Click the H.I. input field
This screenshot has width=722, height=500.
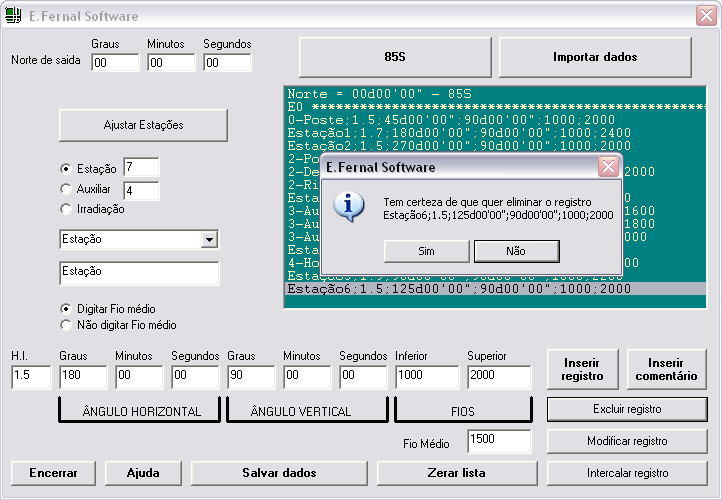click(x=31, y=377)
